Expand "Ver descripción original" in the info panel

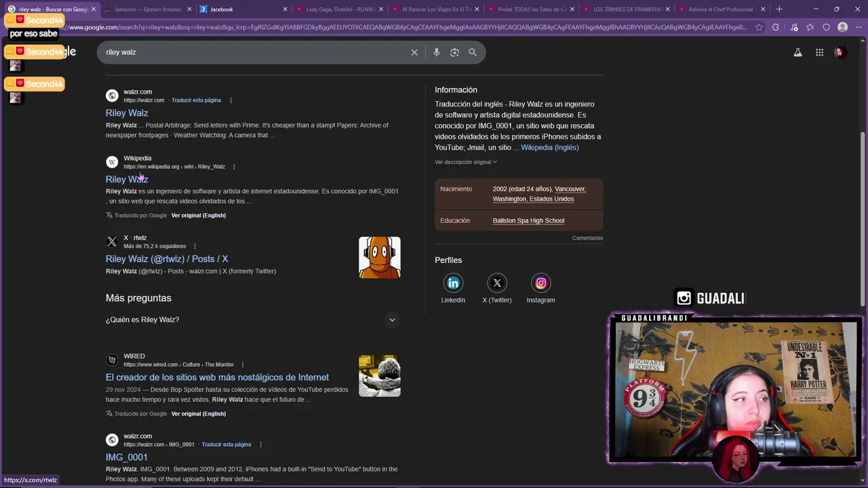466,162
